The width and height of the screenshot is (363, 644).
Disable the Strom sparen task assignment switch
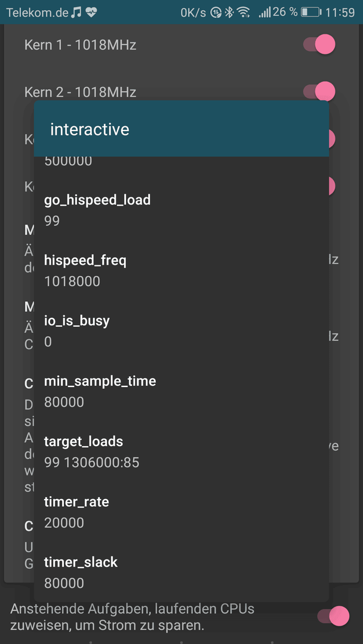[x=333, y=615]
